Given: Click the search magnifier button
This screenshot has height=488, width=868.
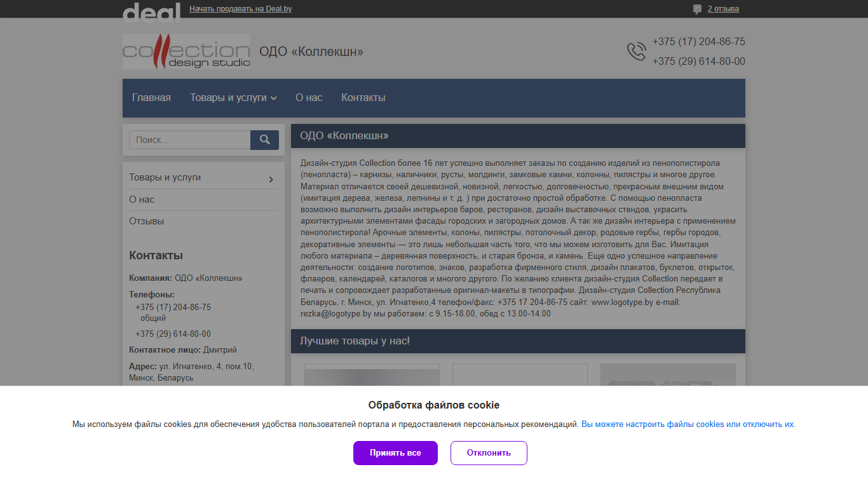Looking at the screenshot, I should point(264,140).
